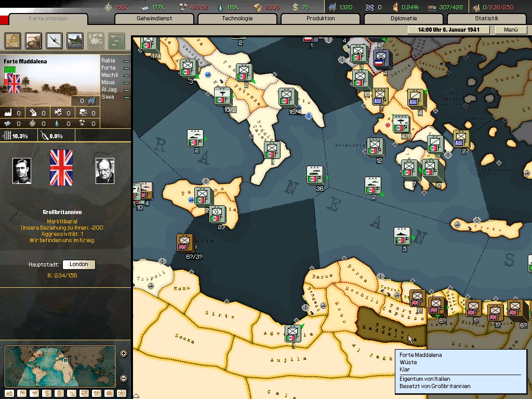The width and height of the screenshot is (532, 399).
Task: Click the London capital button
Action: point(79,264)
